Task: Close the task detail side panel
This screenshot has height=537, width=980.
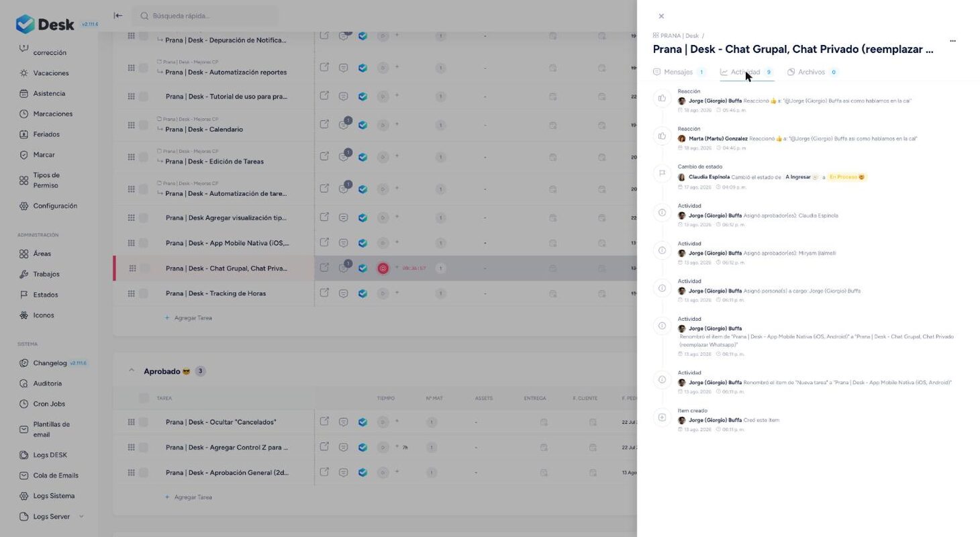Action: click(661, 16)
